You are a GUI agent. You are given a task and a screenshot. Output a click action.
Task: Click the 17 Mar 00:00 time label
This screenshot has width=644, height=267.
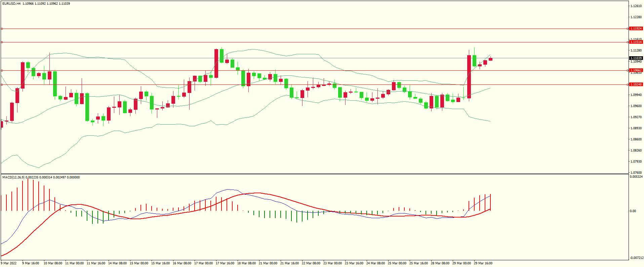click(x=203, y=263)
